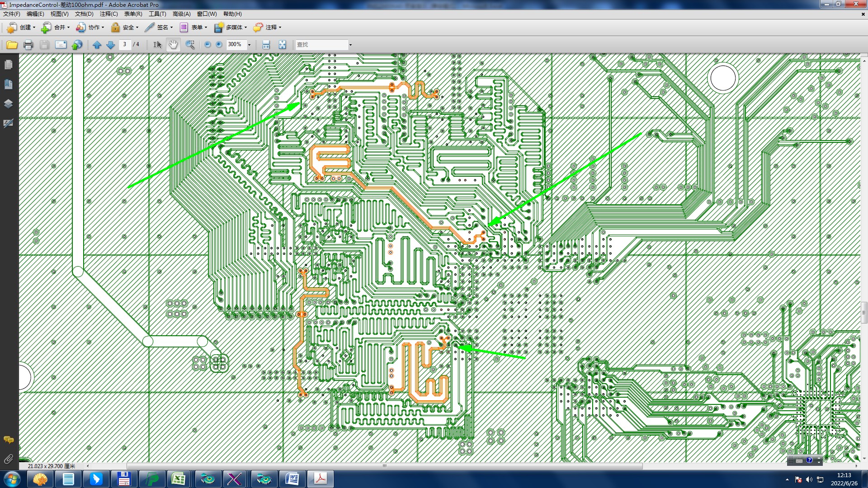
Task: Select the Marquee Zoom tool
Action: (x=190, y=45)
